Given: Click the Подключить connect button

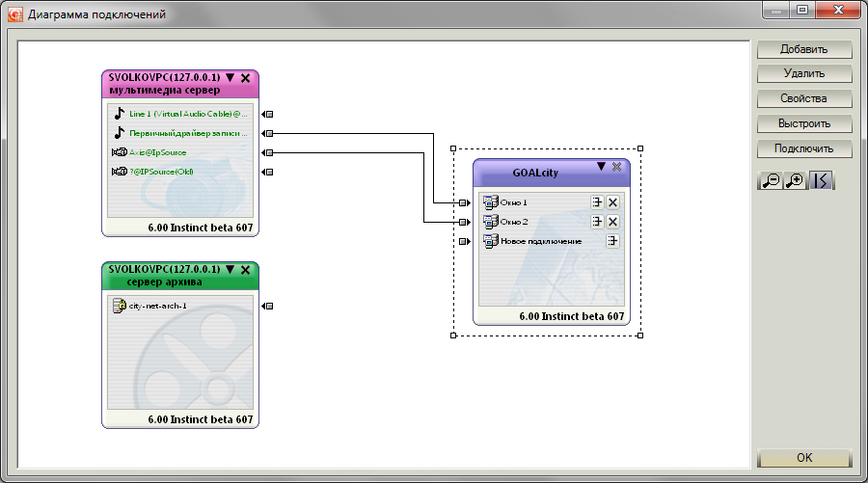Looking at the screenshot, I should point(803,148).
